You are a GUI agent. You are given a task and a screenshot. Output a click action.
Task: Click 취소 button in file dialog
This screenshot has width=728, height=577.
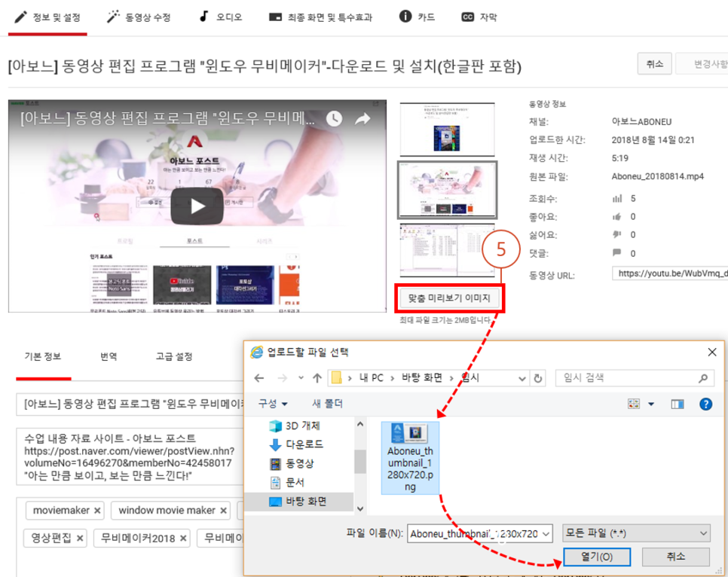click(675, 557)
